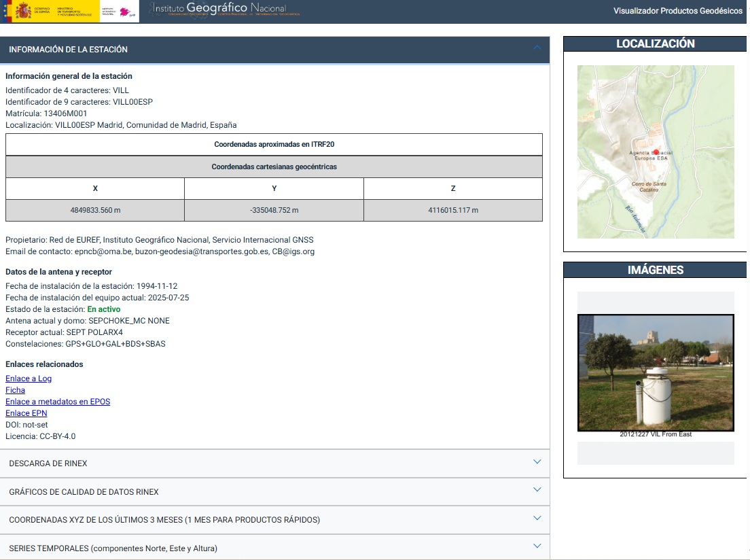Click the photo caption '20121227 VIL From East'

tap(656, 434)
